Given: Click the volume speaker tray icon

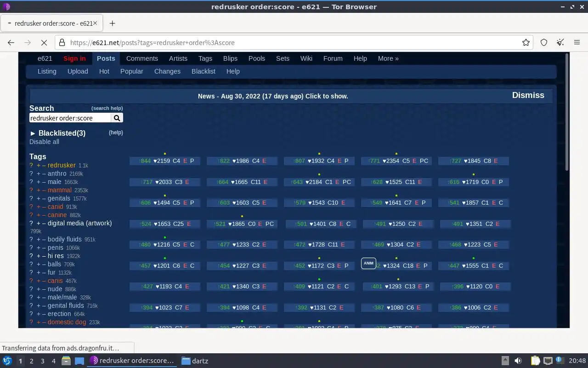Looking at the screenshot, I should click(518, 361).
